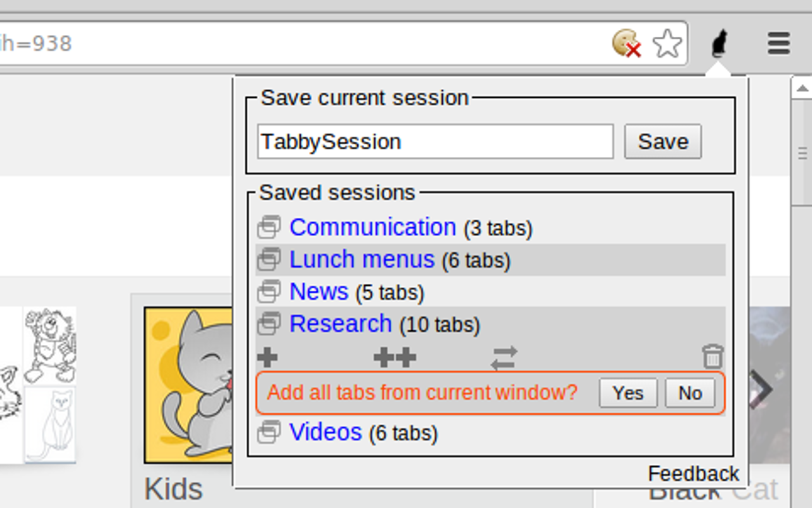This screenshot has height=508, width=812.
Task: Click the replace session arrows icon
Action: click(x=504, y=358)
